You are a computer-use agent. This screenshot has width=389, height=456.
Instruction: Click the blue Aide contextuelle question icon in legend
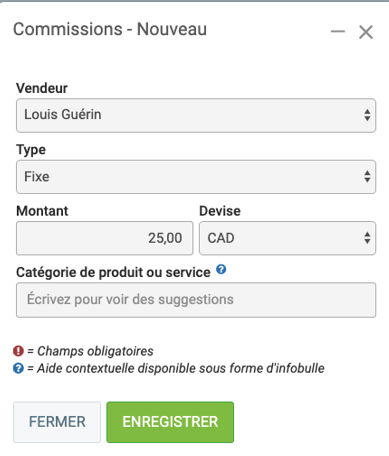18,368
